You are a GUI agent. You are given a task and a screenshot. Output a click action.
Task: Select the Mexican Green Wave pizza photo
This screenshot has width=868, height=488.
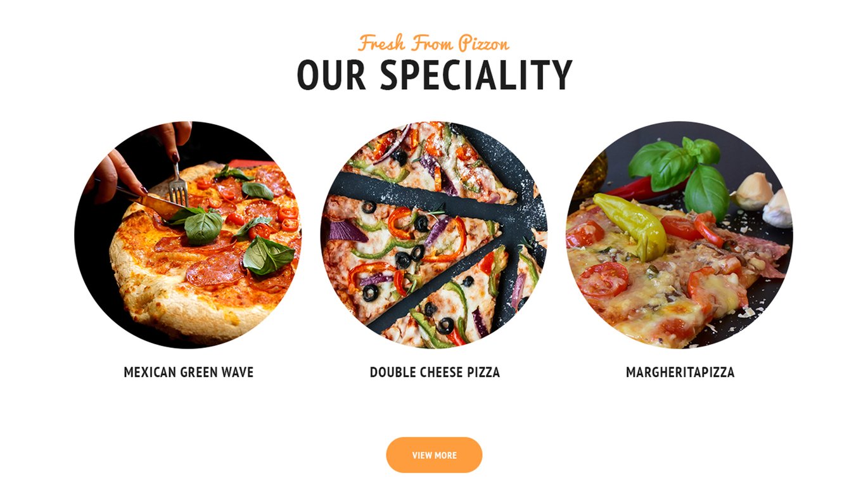click(x=188, y=234)
